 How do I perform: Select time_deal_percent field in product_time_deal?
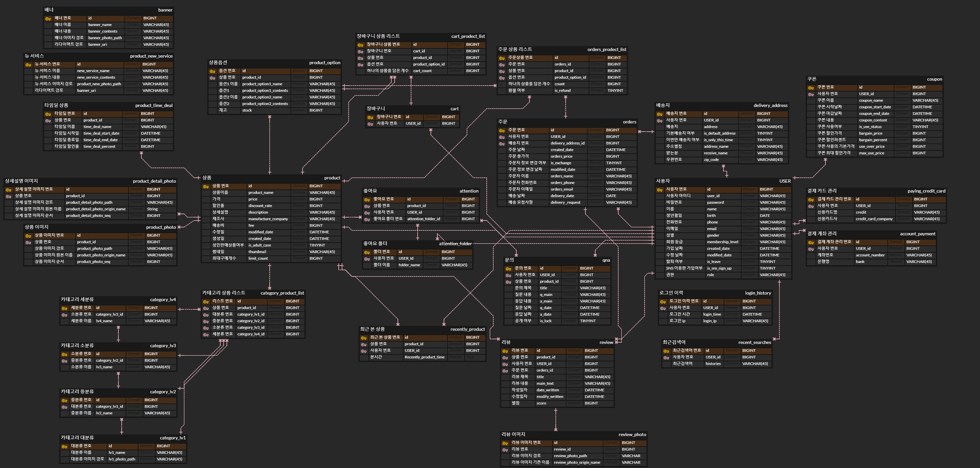pos(99,146)
